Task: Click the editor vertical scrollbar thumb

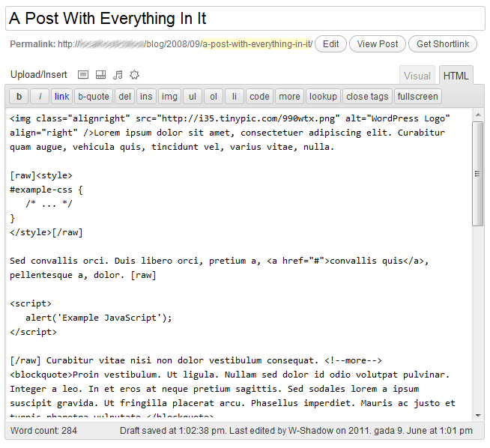Action: click(478, 174)
